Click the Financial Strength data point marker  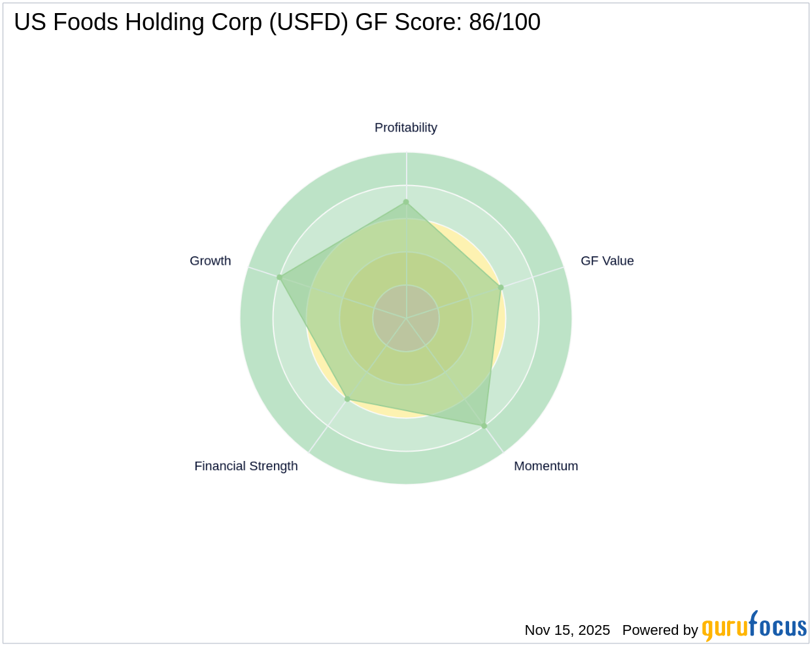(347, 399)
